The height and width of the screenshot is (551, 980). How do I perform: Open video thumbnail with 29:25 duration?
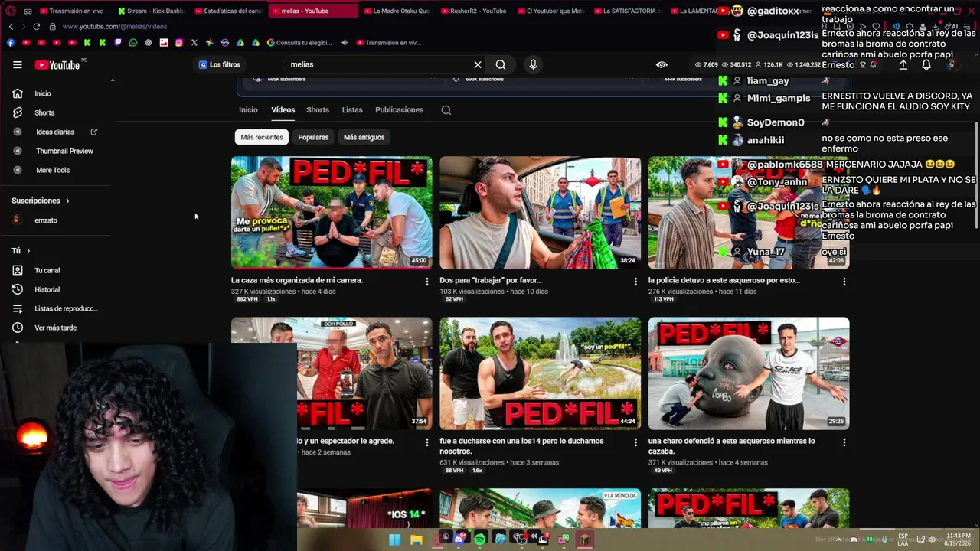(749, 373)
